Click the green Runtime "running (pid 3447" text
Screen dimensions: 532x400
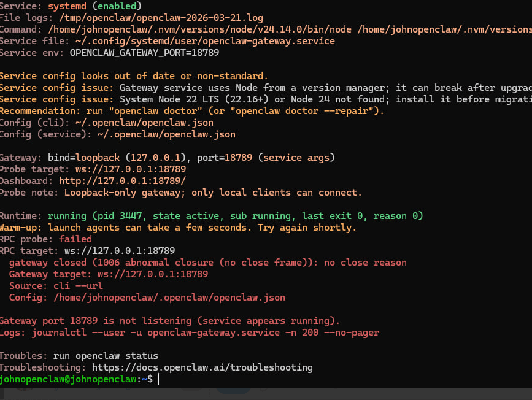(94, 216)
